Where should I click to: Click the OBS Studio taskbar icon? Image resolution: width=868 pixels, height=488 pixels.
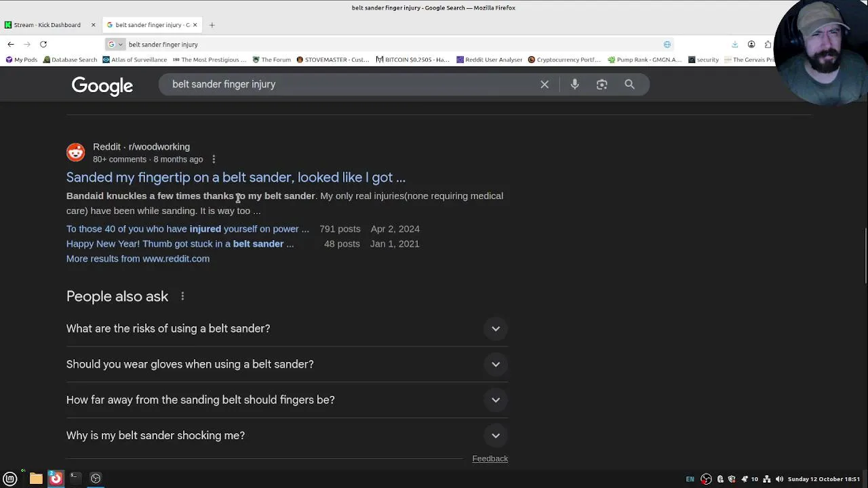[x=96, y=479]
